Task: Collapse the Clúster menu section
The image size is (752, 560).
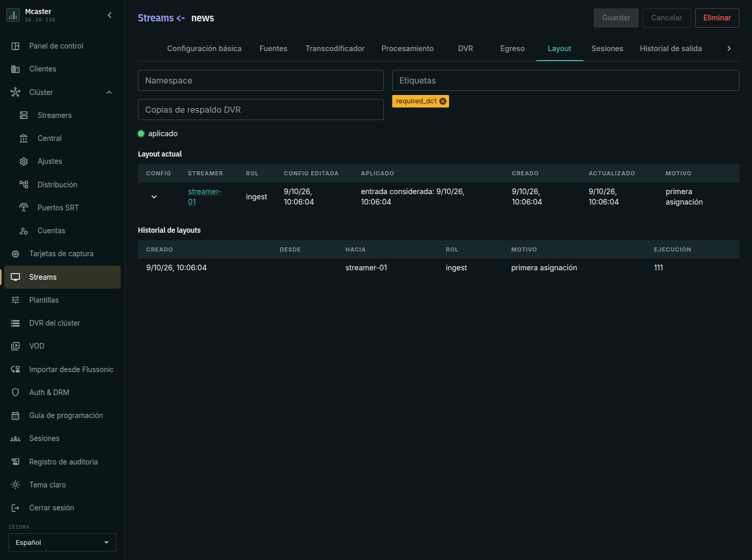Action: click(x=109, y=92)
